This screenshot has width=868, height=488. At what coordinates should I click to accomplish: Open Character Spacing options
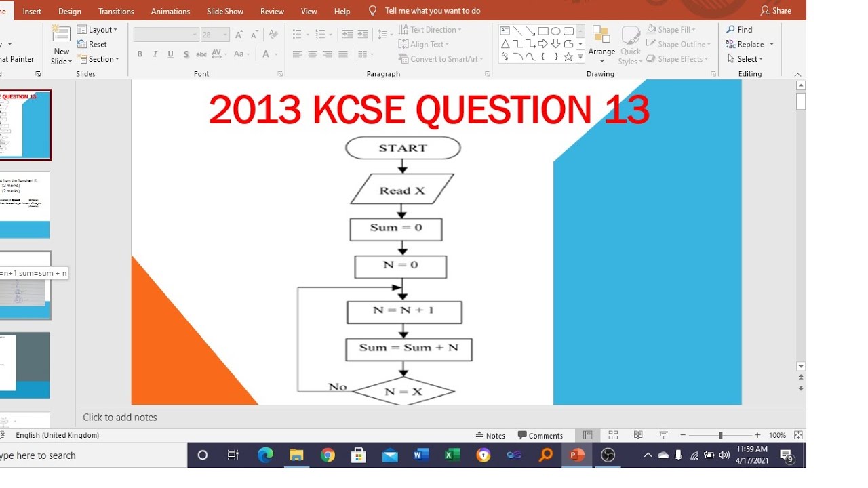tap(219, 54)
